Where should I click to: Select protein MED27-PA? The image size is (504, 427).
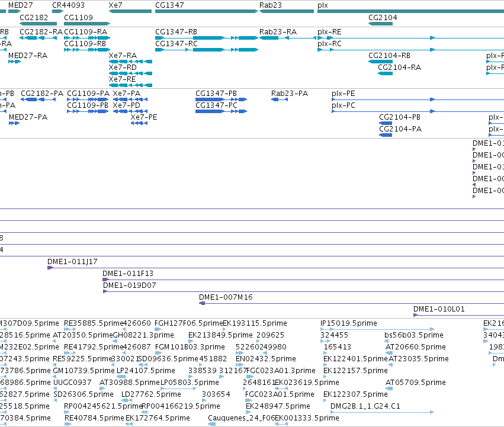(x=14, y=123)
